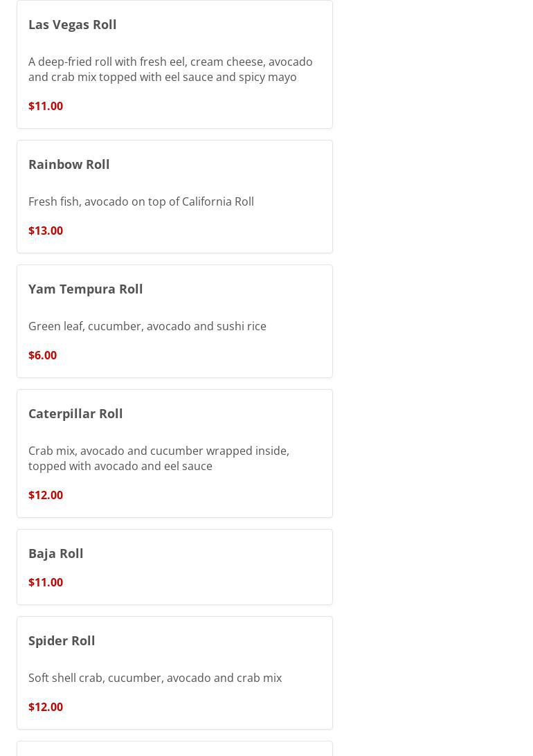Click the Rainbow Roll description about fresh fish
The image size is (533, 756).
click(x=141, y=201)
